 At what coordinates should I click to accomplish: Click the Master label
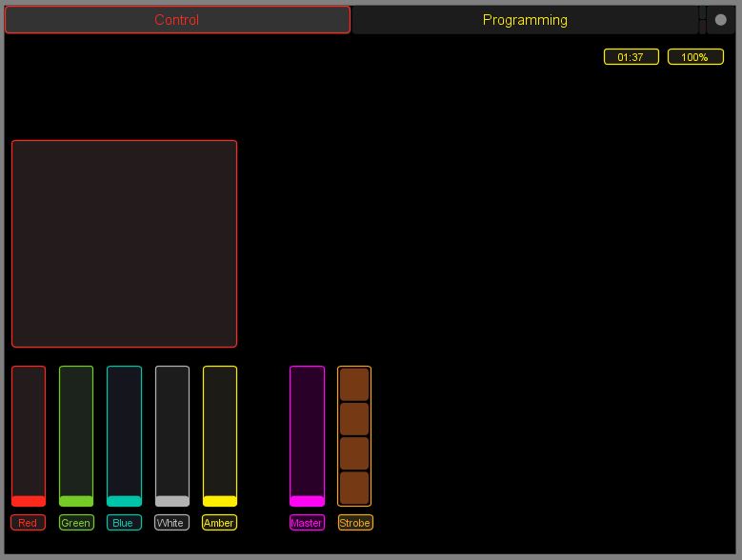[307, 523]
